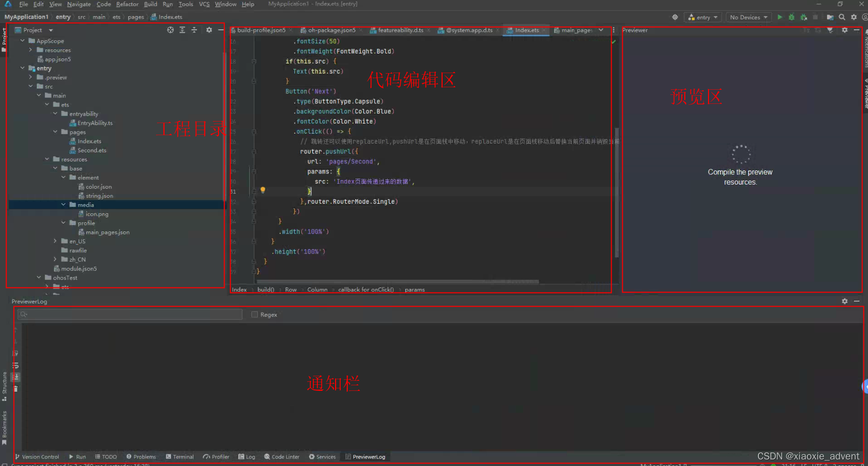Screen dimensions: 868x466
Task: Open the Refactor menu
Action: tap(127, 4)
